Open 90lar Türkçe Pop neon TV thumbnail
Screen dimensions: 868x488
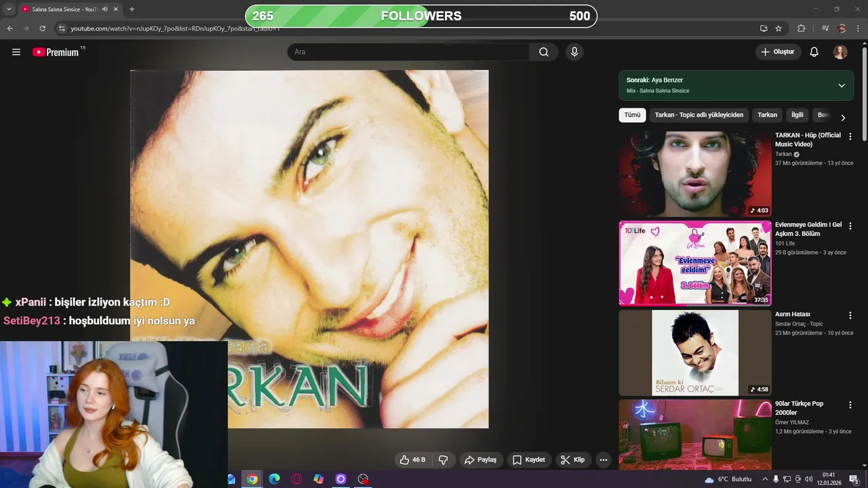[x=695, y=435]
